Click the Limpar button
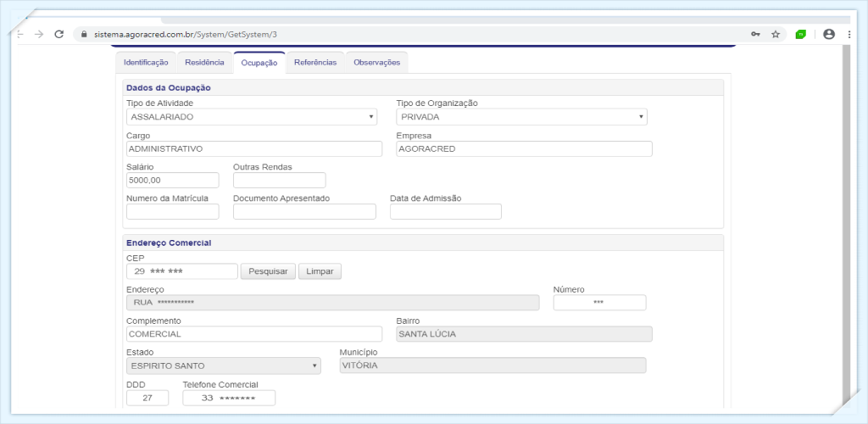This screenshot has width=868, height=424. coord(320,271)
